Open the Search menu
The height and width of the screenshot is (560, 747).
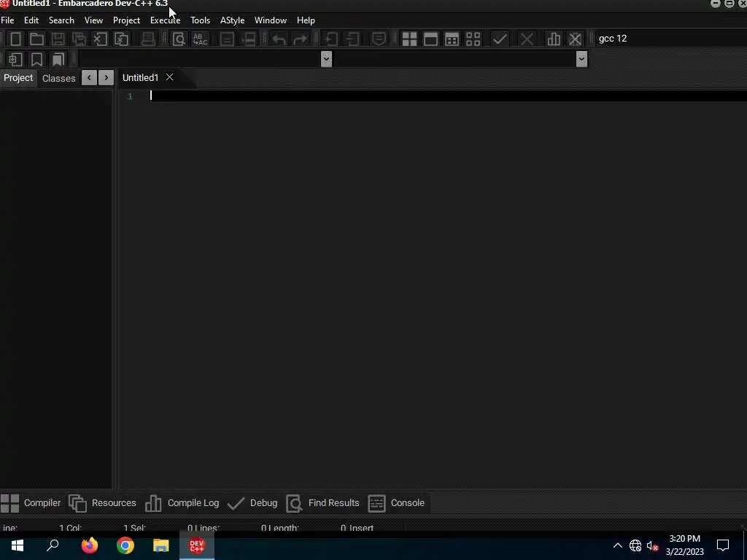tap(61, 20)
